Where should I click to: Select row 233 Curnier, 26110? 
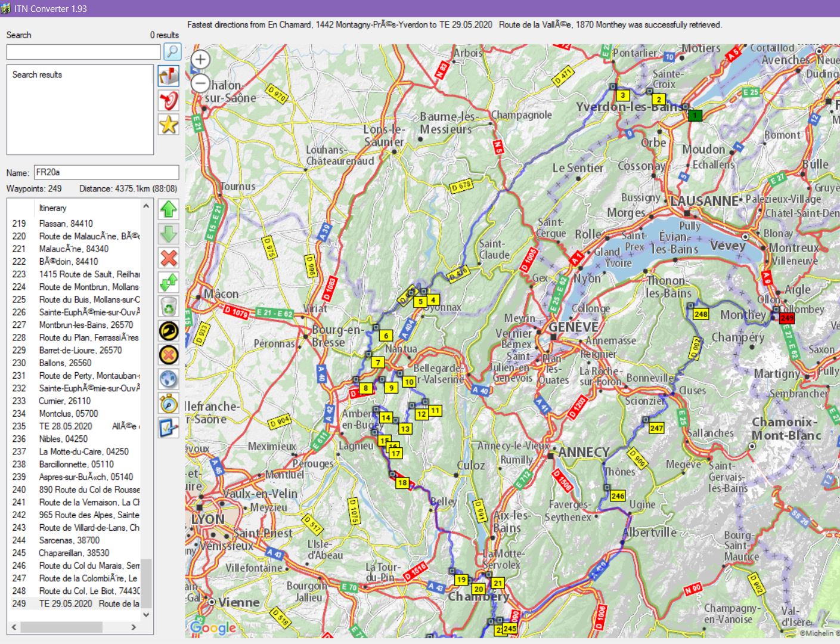[x=74, y=401]
